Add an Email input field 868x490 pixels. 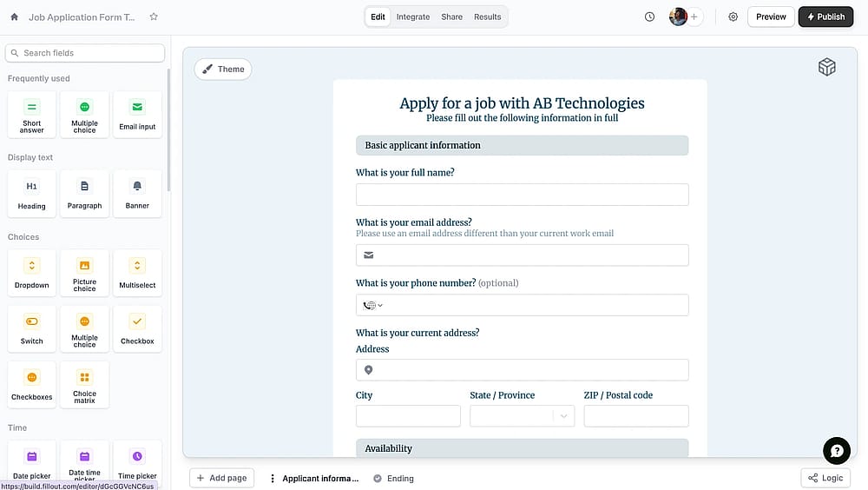137,115
